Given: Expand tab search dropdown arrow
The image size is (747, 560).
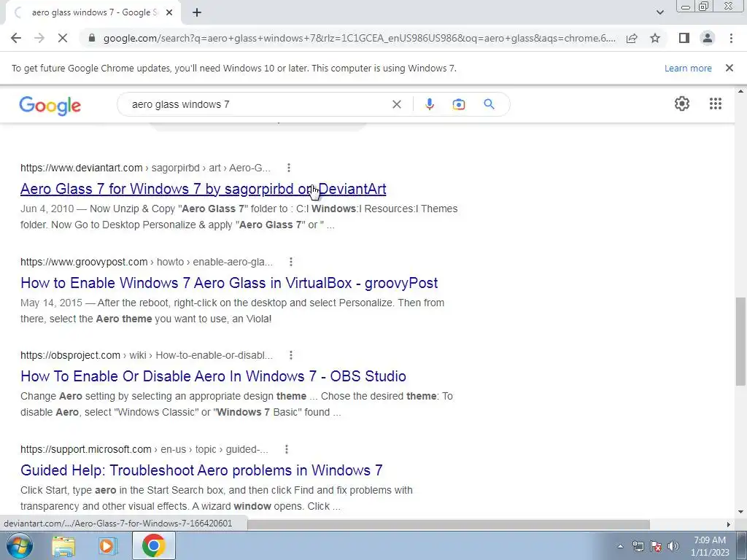Looking at the screenshot, I should 659,12.
